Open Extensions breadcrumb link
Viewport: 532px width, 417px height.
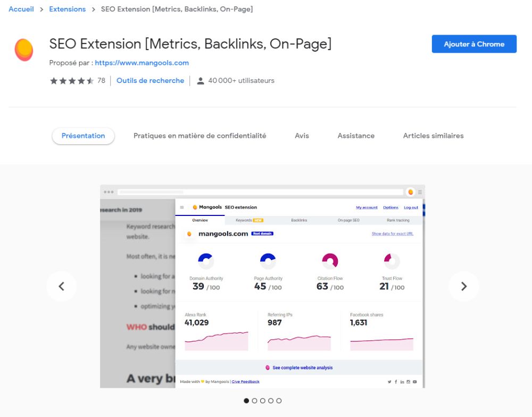click(x=67, y=9)
